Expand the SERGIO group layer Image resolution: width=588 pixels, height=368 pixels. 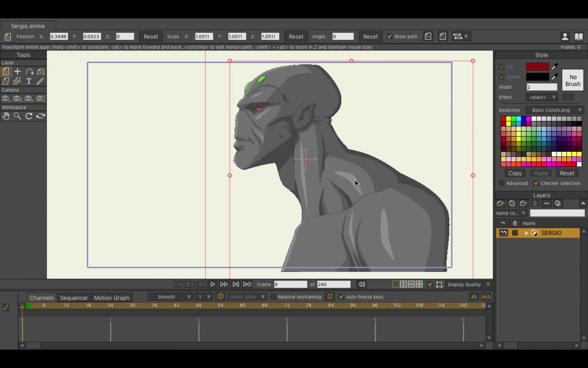coord(527,233)
